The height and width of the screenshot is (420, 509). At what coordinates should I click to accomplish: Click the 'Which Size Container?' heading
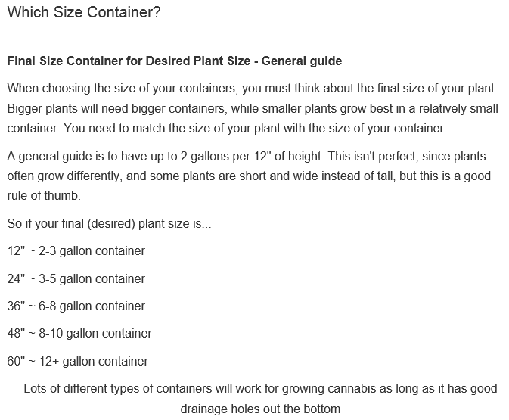click(84, 13)
